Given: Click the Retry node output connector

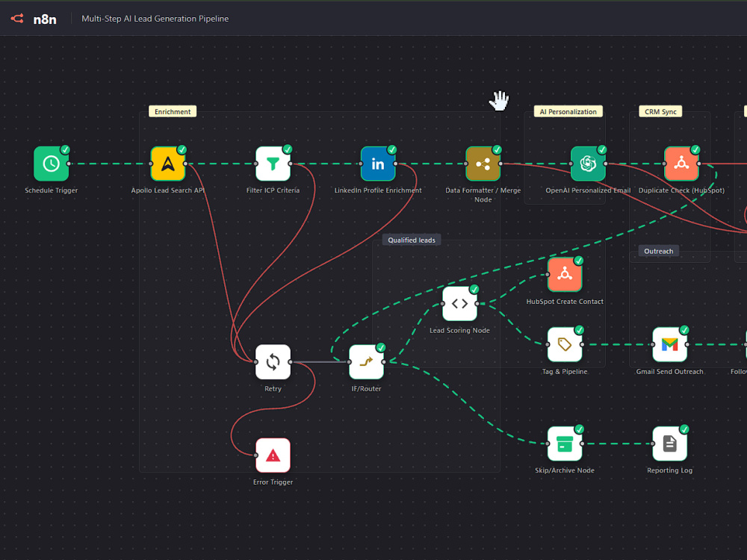Looking at the screenshot, I should click(x=291, y=362).
